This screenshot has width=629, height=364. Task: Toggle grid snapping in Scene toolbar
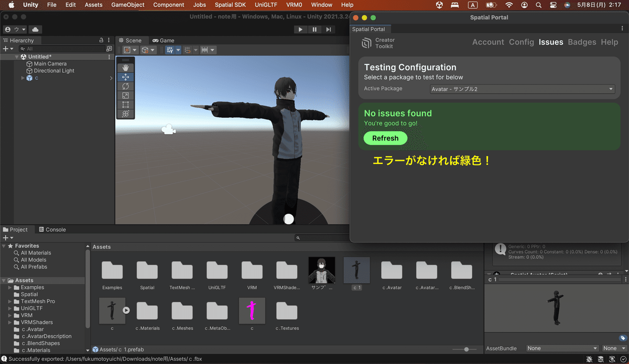[x=188, y=50]
